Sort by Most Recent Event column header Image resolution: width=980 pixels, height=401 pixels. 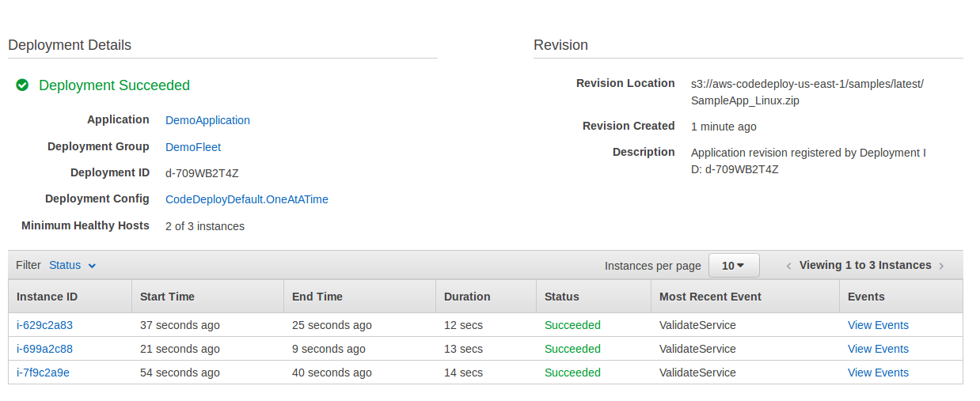click(745, 297)
